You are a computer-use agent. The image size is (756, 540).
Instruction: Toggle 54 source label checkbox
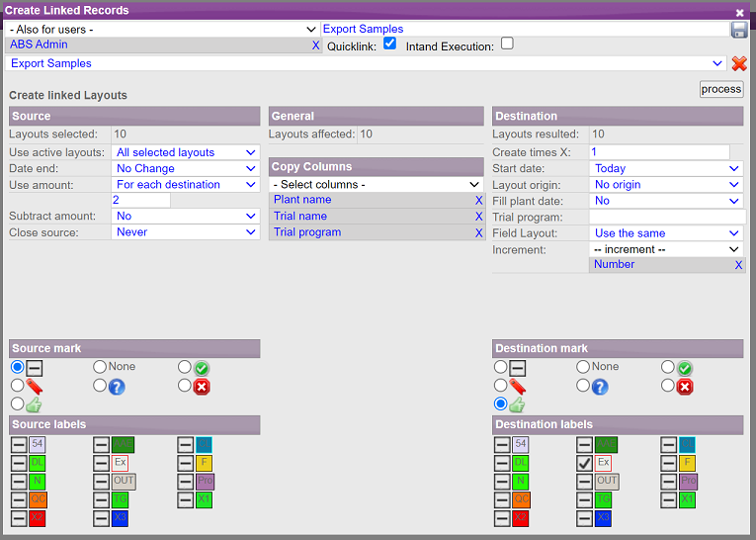click(19, 444)
